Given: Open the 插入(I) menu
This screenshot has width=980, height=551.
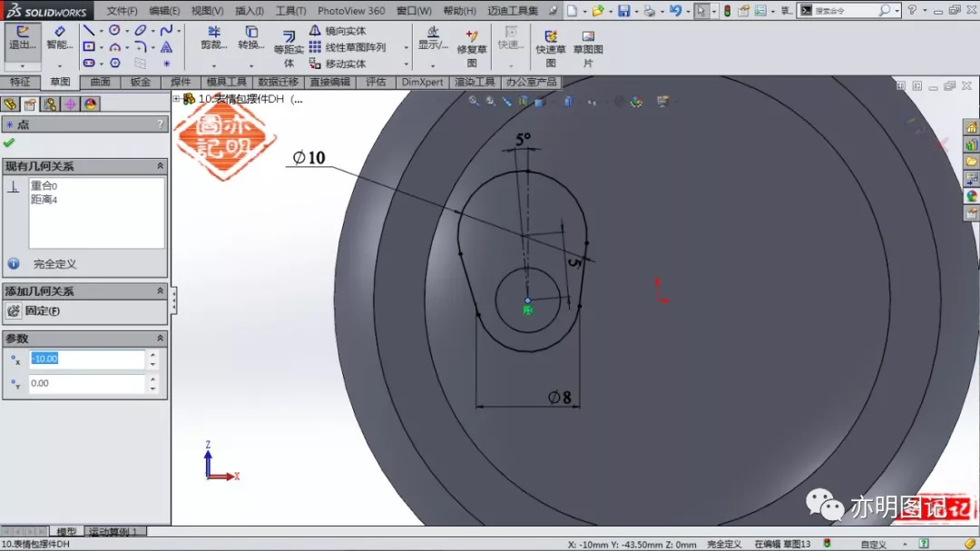Looking at the screenshot, I should 250,11.
